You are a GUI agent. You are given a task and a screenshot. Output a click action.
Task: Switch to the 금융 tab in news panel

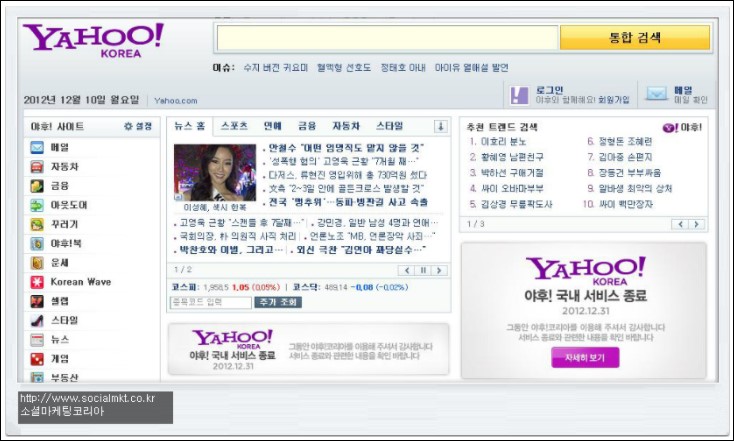(307, 126)
